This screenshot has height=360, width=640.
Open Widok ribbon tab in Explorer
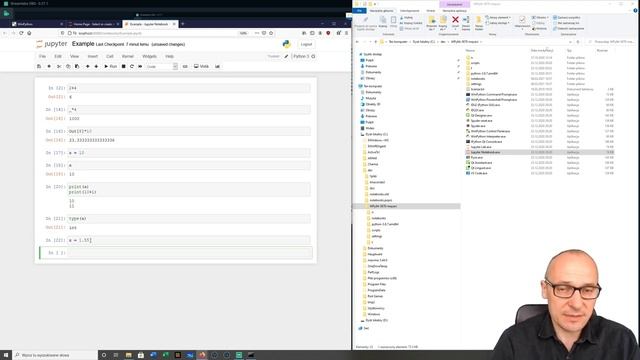pyautogui.click(x=431, y=11)
